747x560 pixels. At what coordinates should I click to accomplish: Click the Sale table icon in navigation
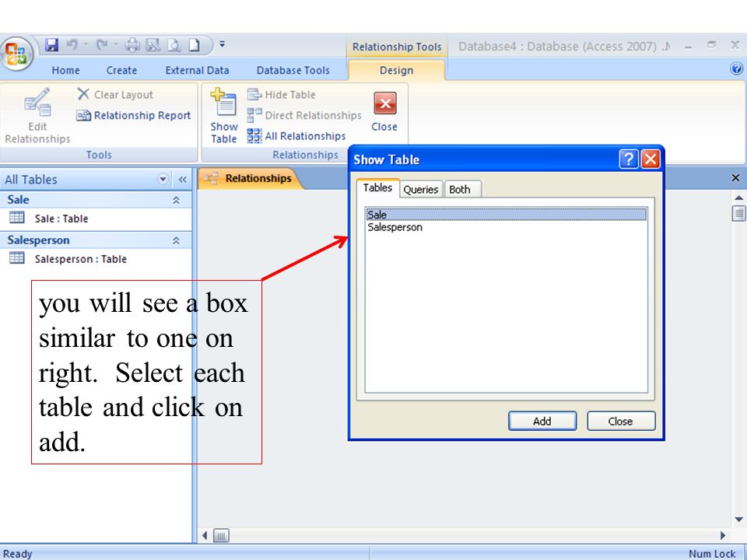pos(16,218)
